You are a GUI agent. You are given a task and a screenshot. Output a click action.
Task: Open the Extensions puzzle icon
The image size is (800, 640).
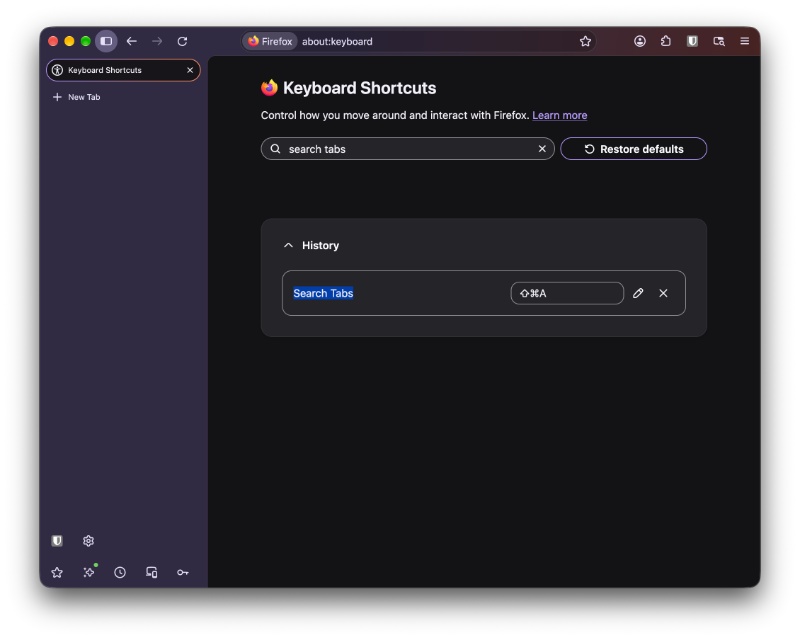pos(666,41)
